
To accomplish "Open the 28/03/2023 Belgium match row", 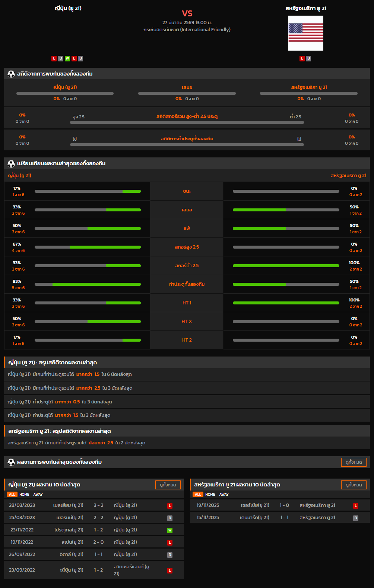I will coord(94,505).
